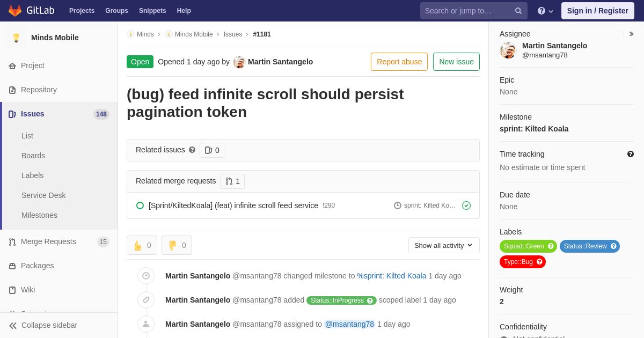Viewport: 644px width, 338px height.
Task: Click the Report abuse button
Action: tap(399, 62)
